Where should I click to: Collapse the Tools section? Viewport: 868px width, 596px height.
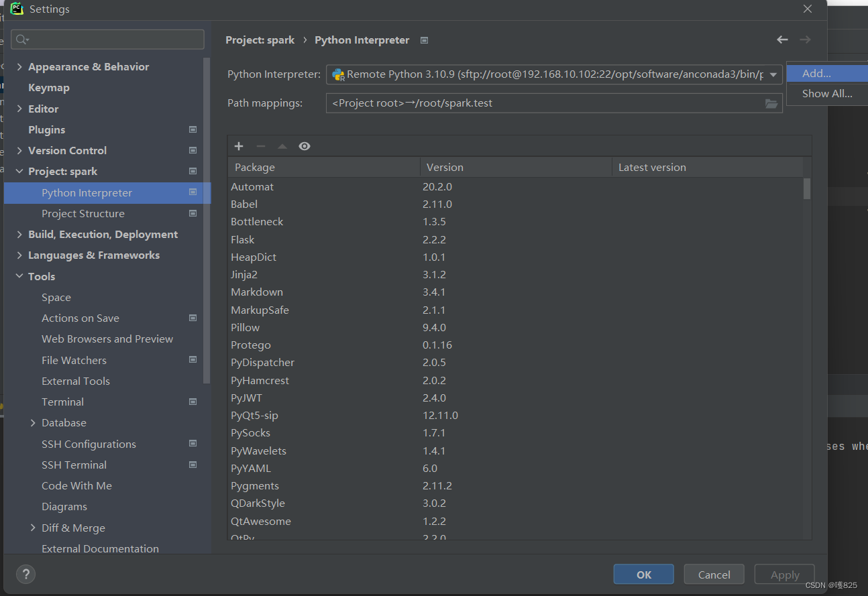(19, 276)
